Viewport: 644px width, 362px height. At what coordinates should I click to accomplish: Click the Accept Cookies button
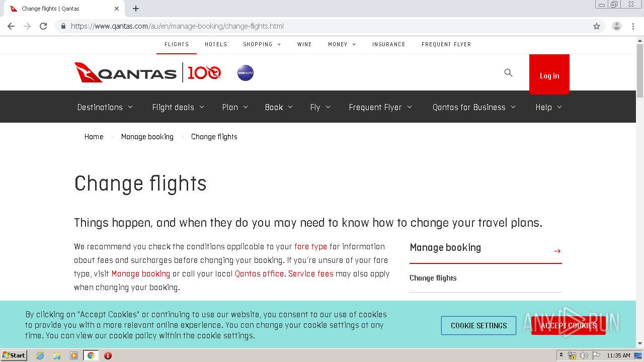coord(569,326)
